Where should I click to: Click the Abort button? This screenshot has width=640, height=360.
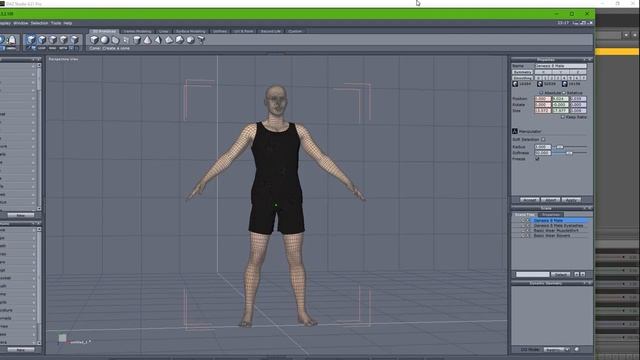550,200
